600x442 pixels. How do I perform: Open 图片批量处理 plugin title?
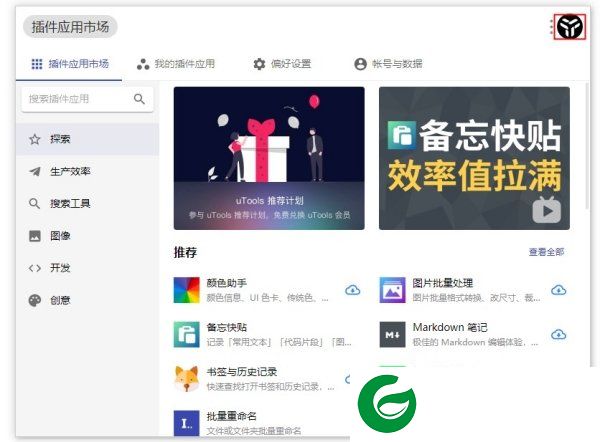(443, 283)
